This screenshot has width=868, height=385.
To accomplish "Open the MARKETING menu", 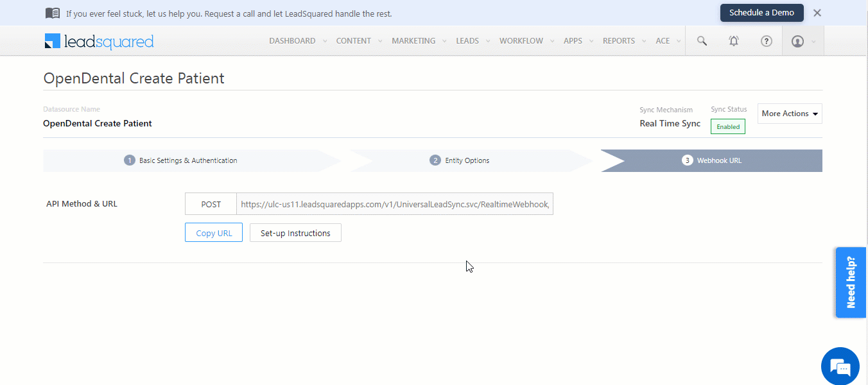I will 413,40.
